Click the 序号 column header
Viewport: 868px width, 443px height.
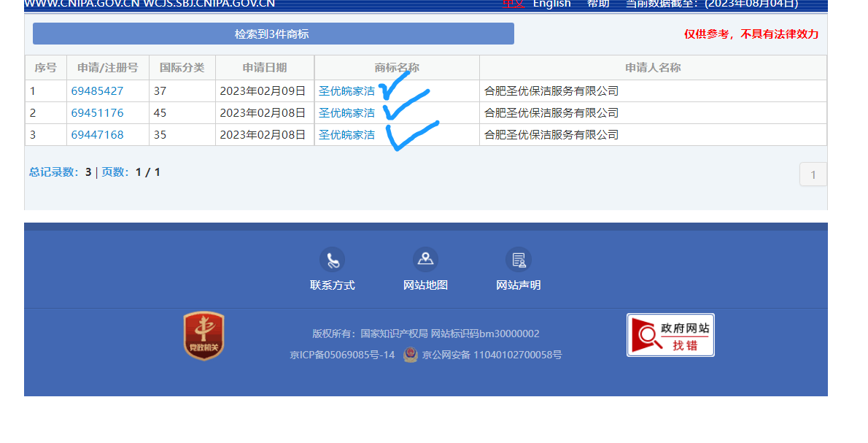[46, 68]
